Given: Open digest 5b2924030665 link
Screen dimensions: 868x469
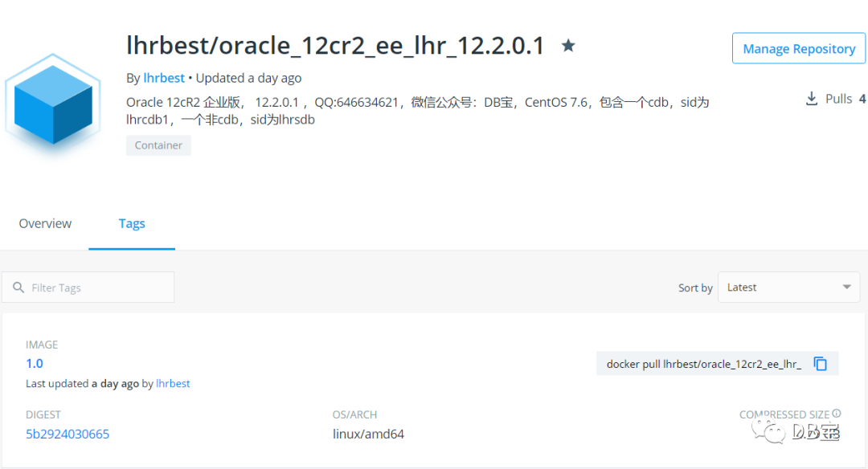Looking at the screenshot, I should (68, 434).
